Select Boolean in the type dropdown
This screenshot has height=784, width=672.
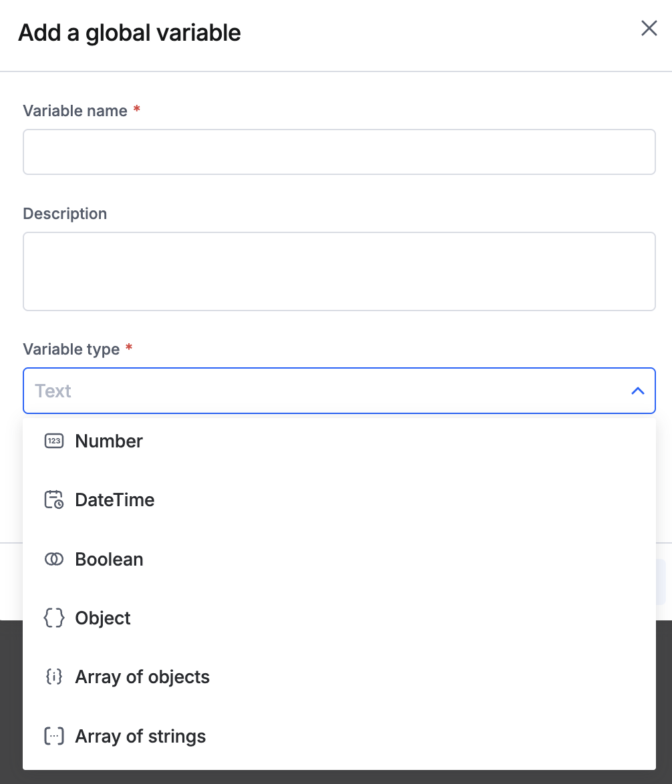(x=109, y=559)
